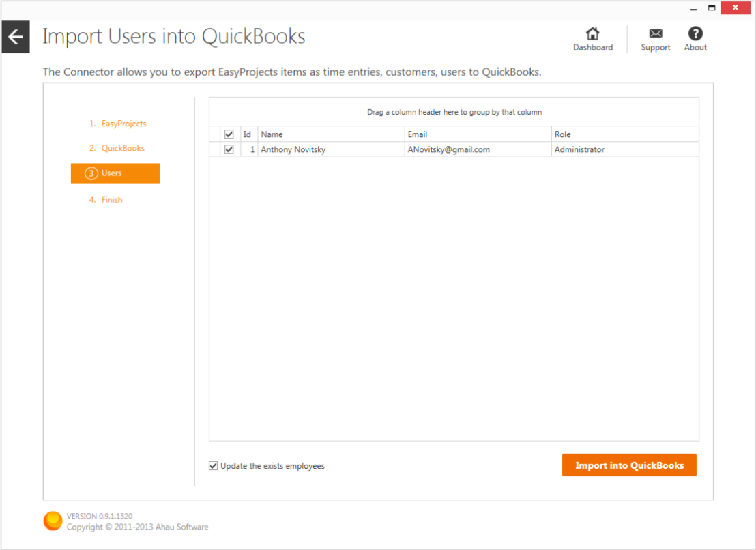The width and height of the screenshot is (756, 550).
Task: Toggle the select-all checkbox in header
Action: 229,134
